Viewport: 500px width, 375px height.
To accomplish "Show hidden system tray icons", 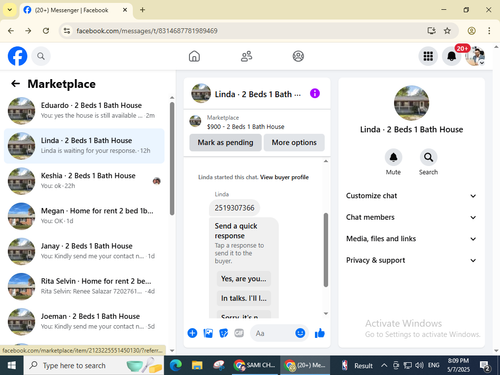I will (384, 366).
